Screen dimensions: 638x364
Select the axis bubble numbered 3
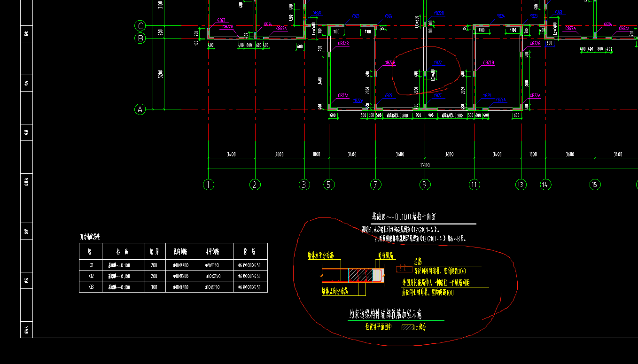click(304, 185)
